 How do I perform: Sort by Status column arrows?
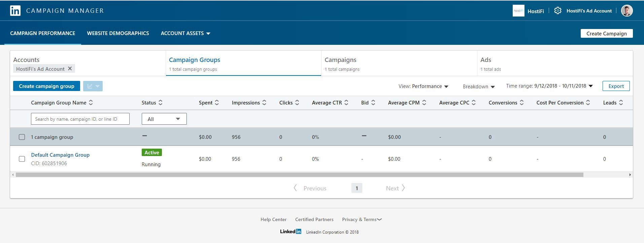(161, 102)
